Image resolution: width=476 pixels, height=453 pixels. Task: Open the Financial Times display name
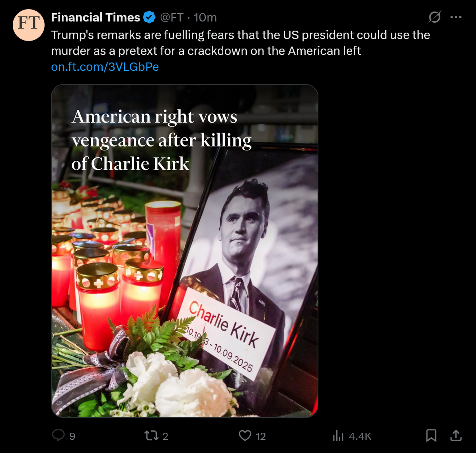pos(96,18)
